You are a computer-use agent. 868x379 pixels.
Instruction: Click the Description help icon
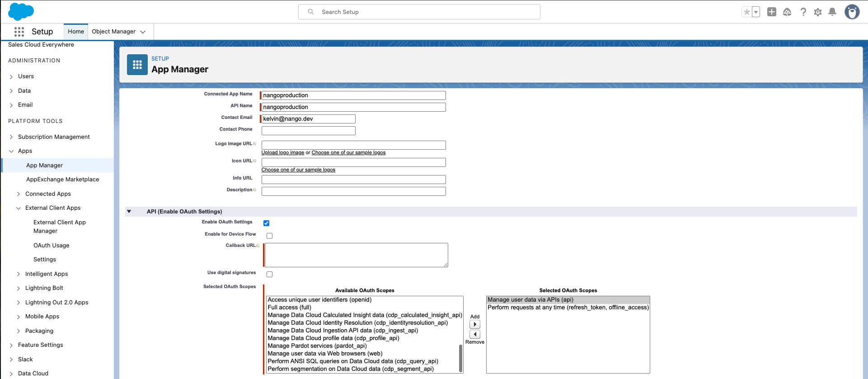(x=255, y=190)
